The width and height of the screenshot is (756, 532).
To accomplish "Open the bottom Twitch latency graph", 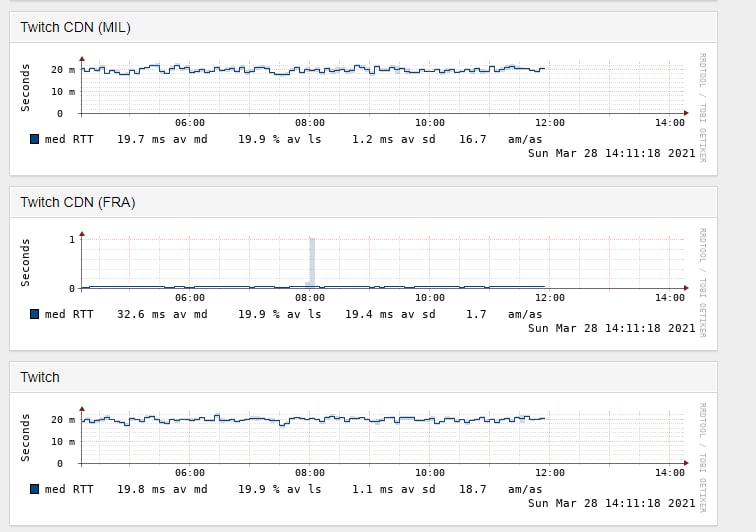I will (363, 459).
